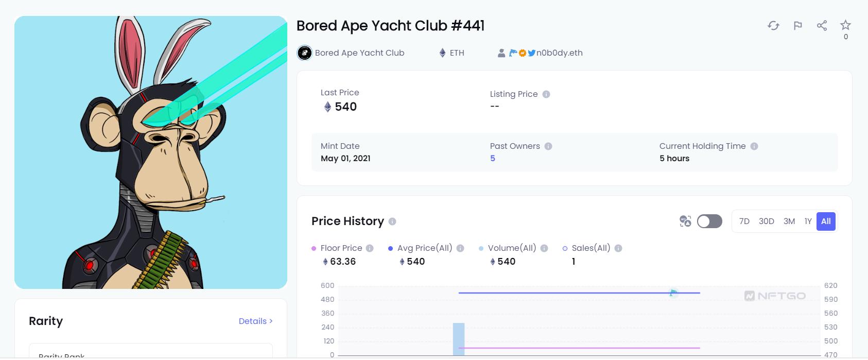868x360 pixels.
Task: Click the currency conversion icon beside the toggle
Action: (685, 221)
